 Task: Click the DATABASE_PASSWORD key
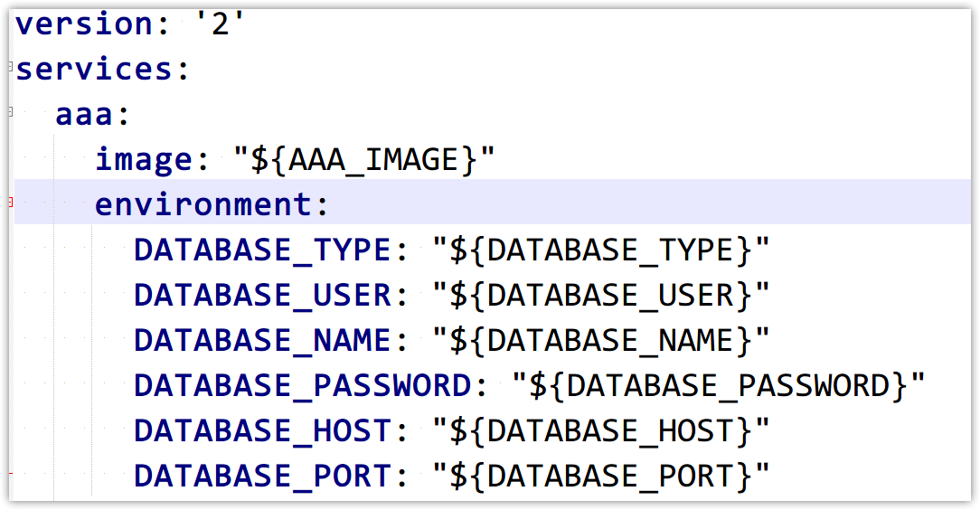[303, 385]
